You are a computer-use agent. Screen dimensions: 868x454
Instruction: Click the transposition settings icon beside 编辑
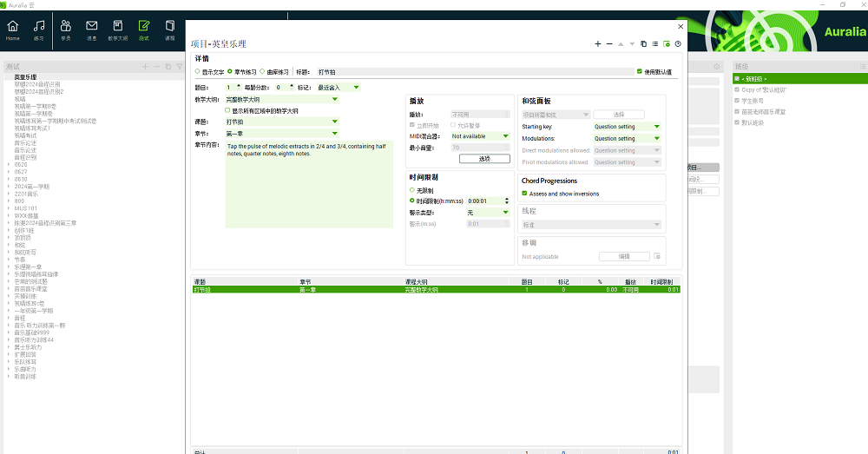(x=657, y=256)
